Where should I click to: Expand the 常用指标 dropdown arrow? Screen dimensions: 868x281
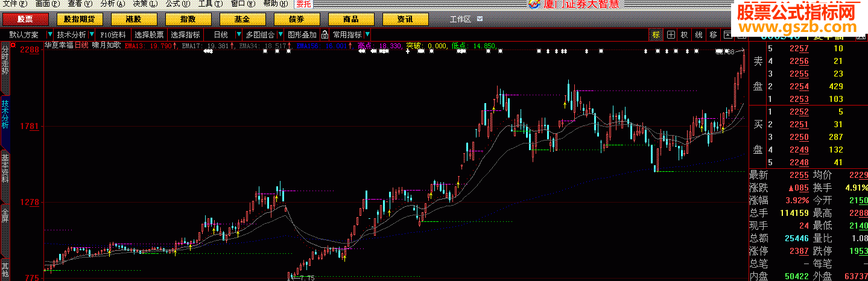pyautogui.click(x=367, y=35)
